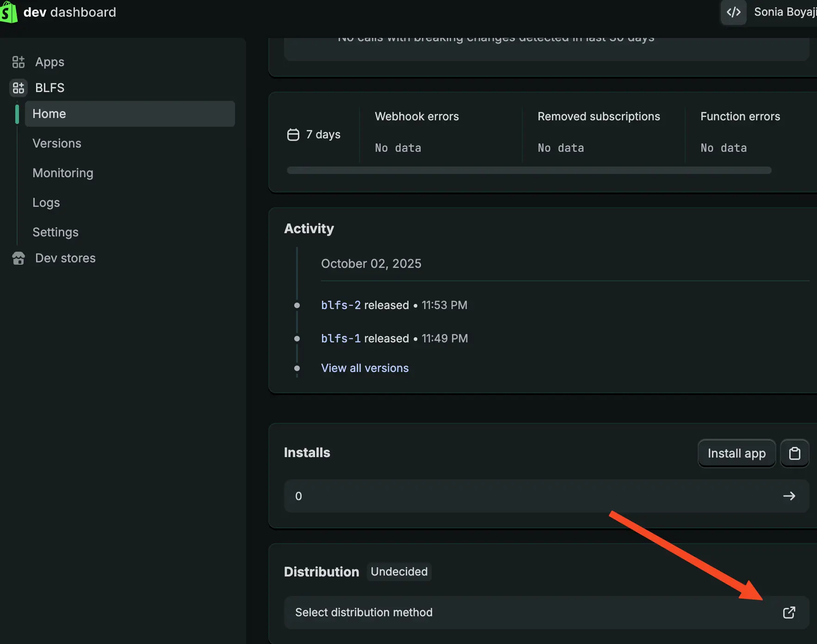Click the Install app button
The width and height of the screenshot is (817, 644).
pyautogui.click(x=737, y=453)
